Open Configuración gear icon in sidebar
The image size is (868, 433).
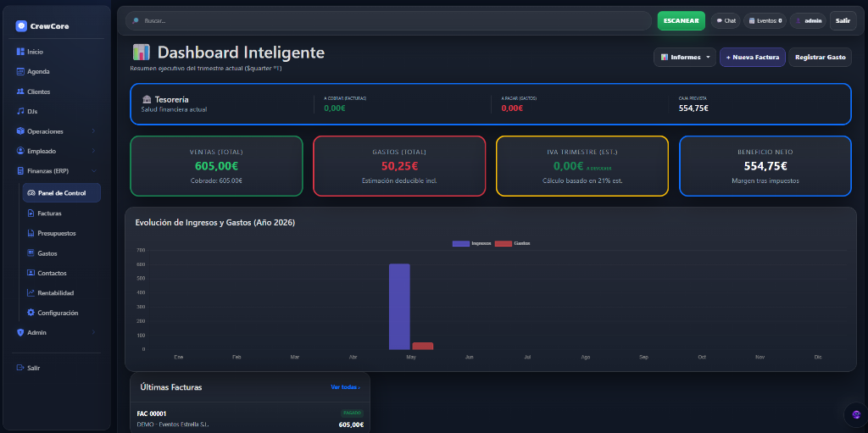(x=31, y=313)
